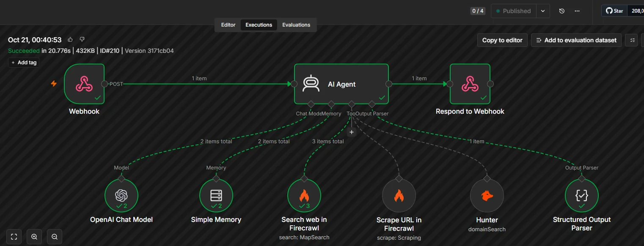Click the 0 / 4 counter badge

(478, 11)
